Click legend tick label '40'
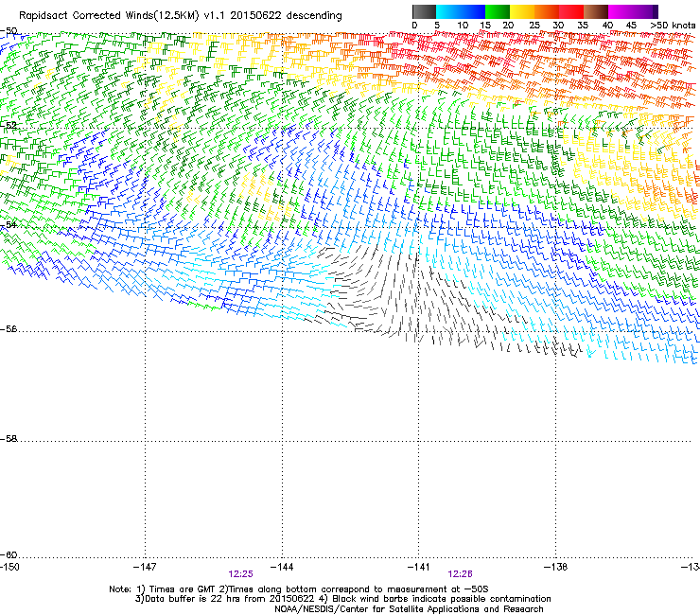 tap(607, 26)
